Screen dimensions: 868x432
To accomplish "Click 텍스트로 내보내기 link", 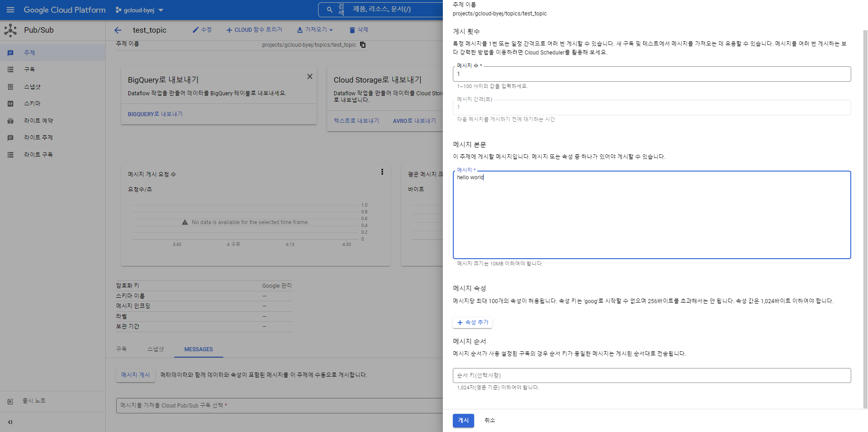I will coord(357,121).
